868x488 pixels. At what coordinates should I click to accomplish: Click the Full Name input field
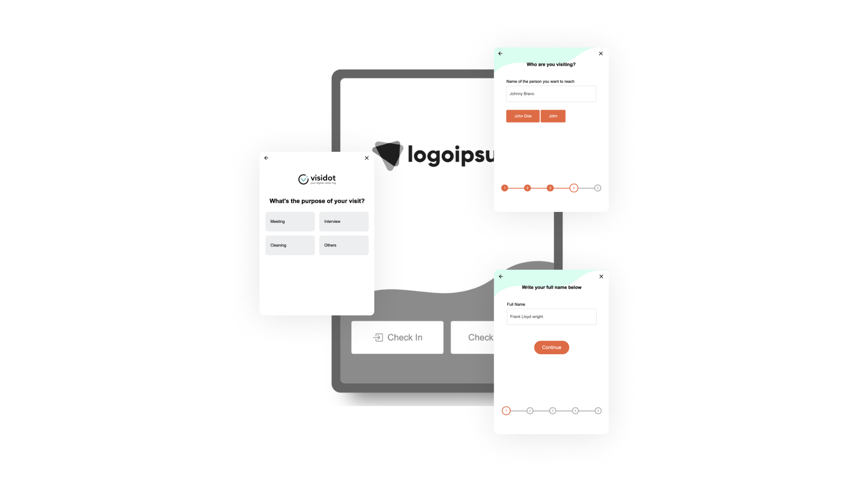pos(551,316)
